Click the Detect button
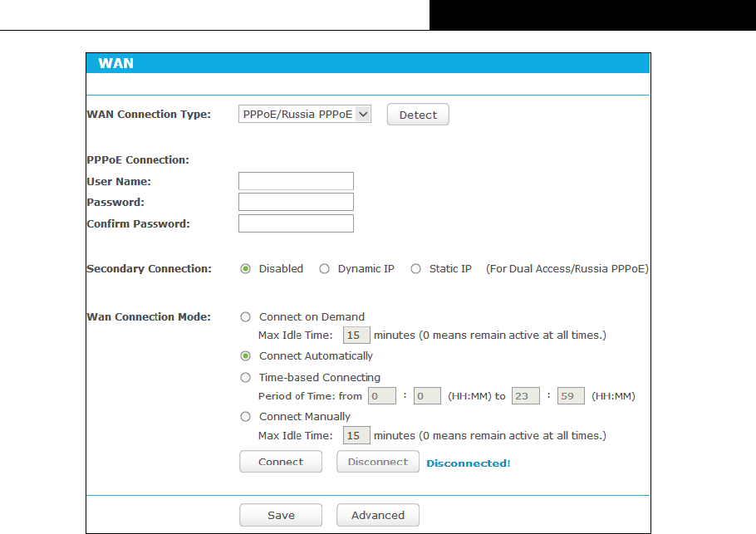This screenshot has height=534, width=756. coord(418,115)
